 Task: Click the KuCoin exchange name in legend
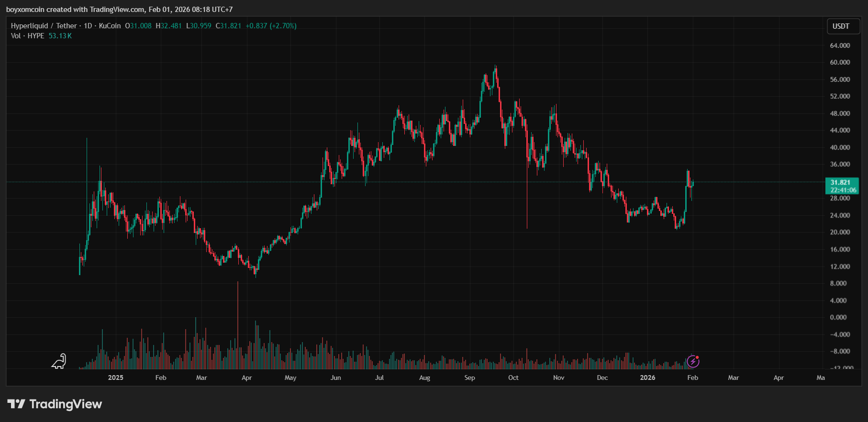pos(110,26)
